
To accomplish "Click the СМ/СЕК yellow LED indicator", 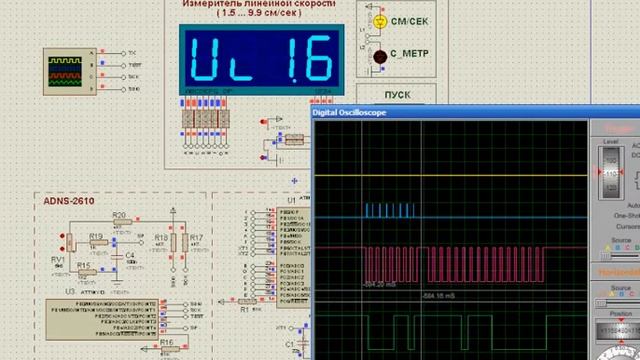I will pos(380,22).
